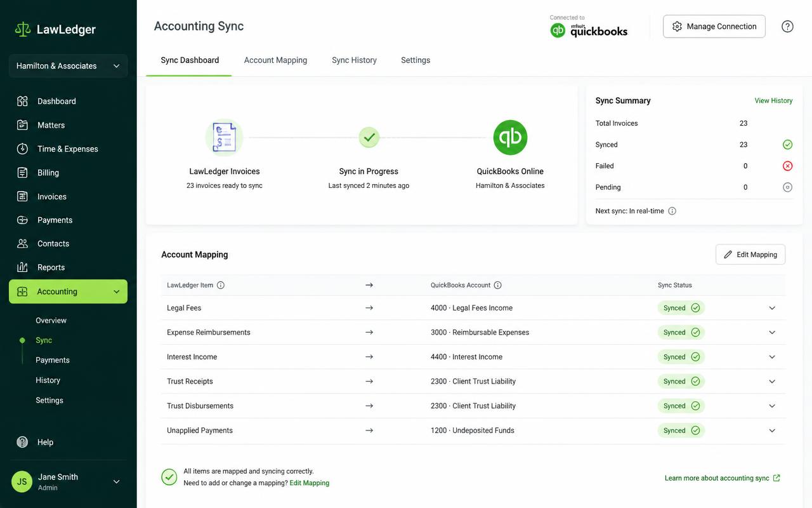
Task: Select Overview under Accounting
Action: coord(51,321)
